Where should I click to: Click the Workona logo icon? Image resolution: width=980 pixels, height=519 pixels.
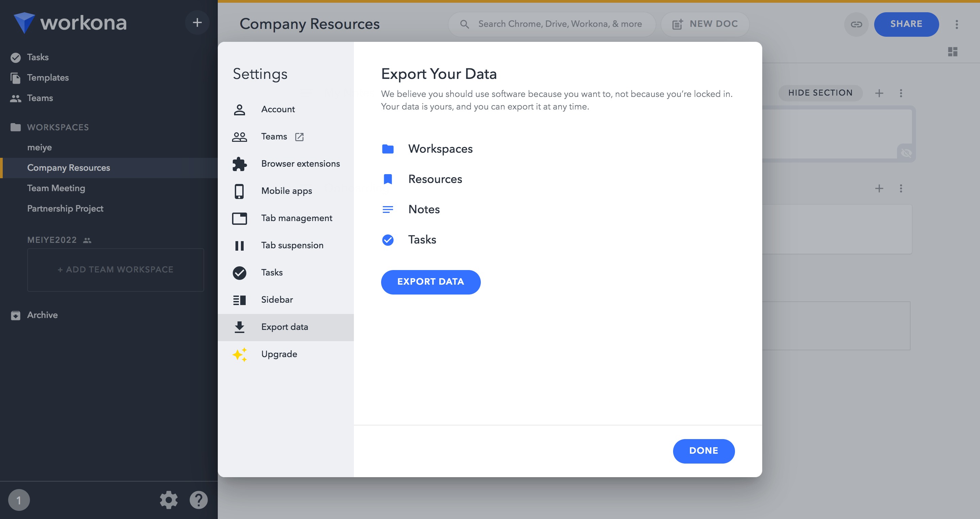pos(24,23)
